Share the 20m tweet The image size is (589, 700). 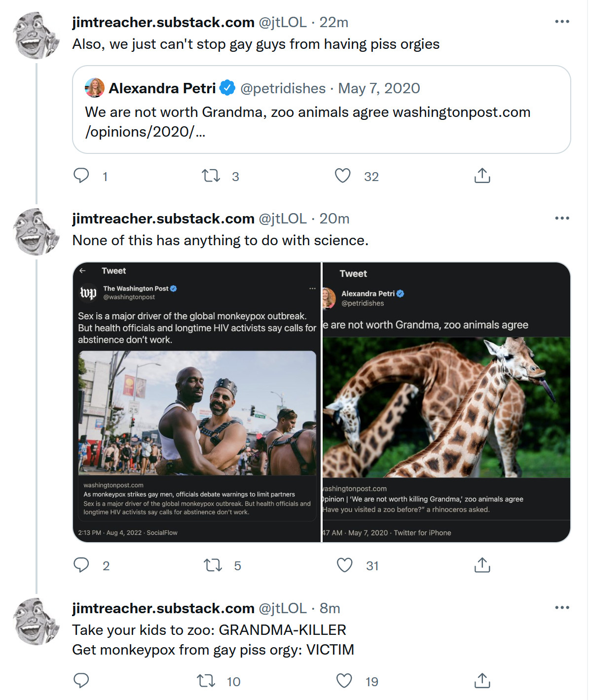482,565
